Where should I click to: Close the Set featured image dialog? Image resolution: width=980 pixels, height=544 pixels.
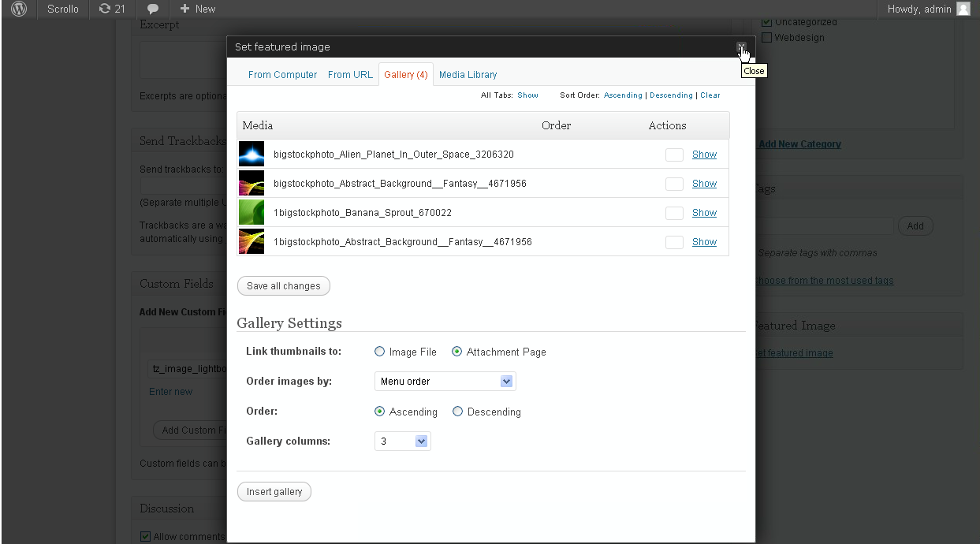coord(741,47)
